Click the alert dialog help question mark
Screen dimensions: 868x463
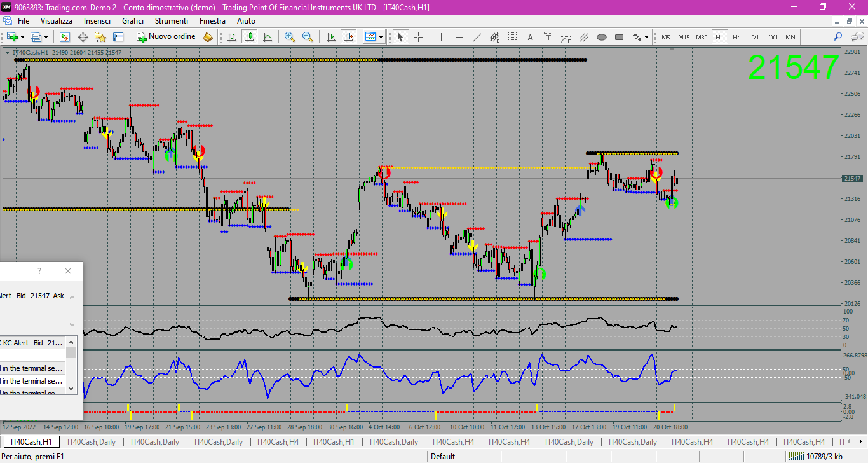click(x=39, y=271)
